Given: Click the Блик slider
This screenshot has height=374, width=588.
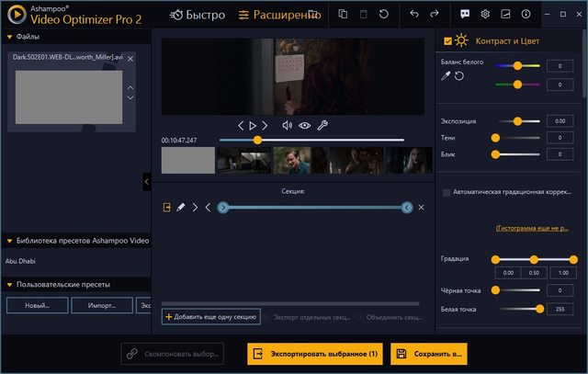Looking at the screenshot, I should point(517,154).
